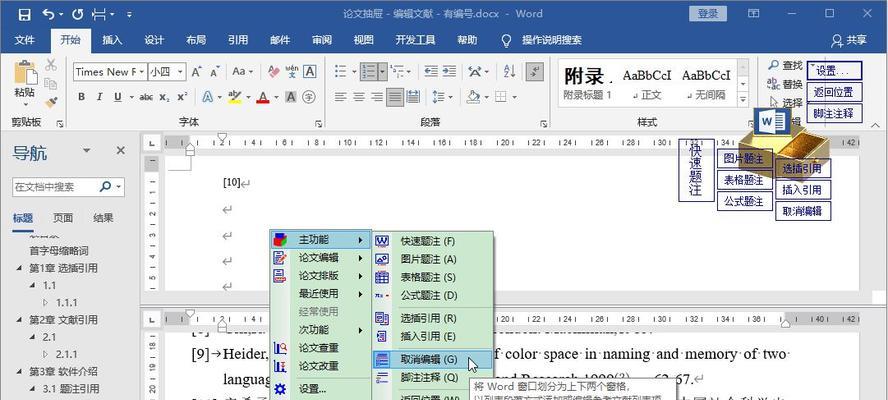Toggle the numbered list button
Screen dimensions: 888x400
(x=370, y=71)
